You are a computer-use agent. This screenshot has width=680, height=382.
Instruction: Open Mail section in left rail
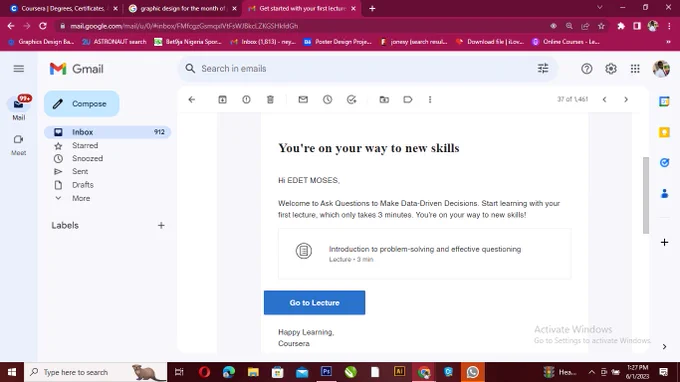[x=19, y=108]
